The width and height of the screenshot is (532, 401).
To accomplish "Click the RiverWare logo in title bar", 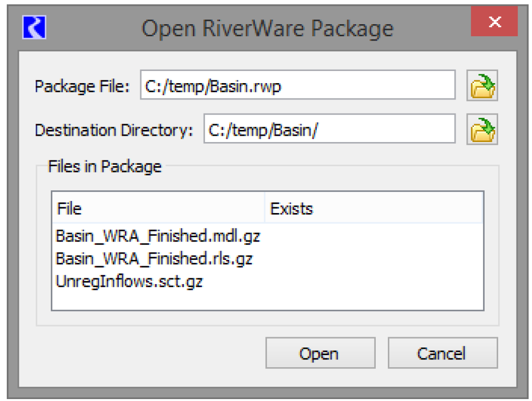I will click(x=34, y=28).
